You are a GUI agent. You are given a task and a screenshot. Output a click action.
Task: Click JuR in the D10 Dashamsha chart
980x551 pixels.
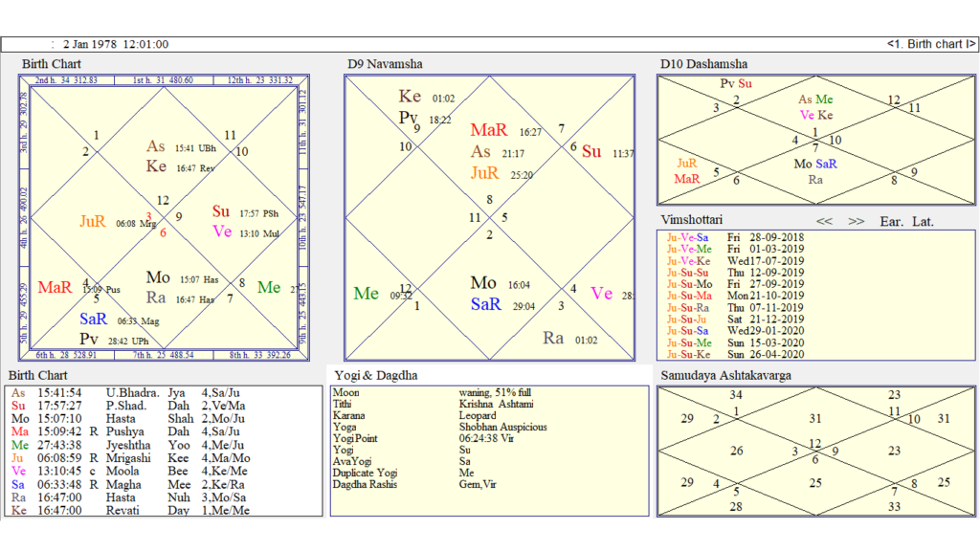[x=687, y=163]
